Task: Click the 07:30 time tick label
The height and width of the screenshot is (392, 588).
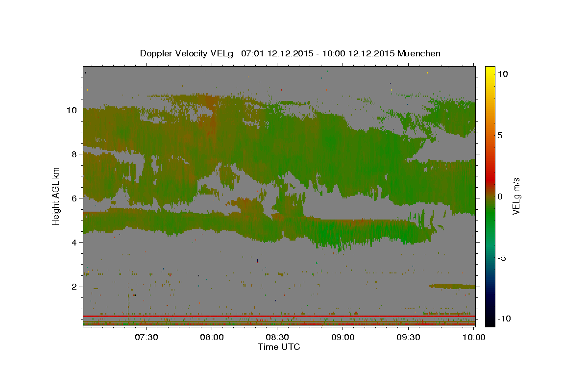Action: (147, 337)
